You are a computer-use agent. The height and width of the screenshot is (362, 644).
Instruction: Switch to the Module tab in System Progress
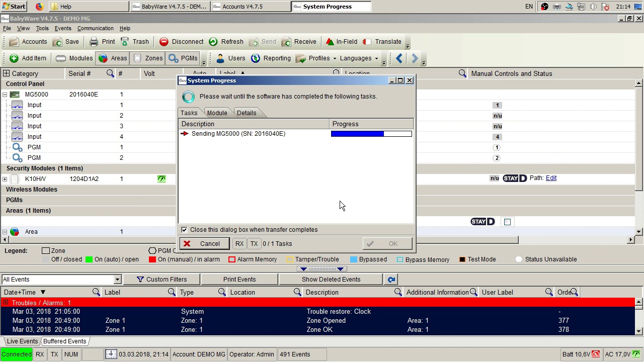[x=217, y=113]
